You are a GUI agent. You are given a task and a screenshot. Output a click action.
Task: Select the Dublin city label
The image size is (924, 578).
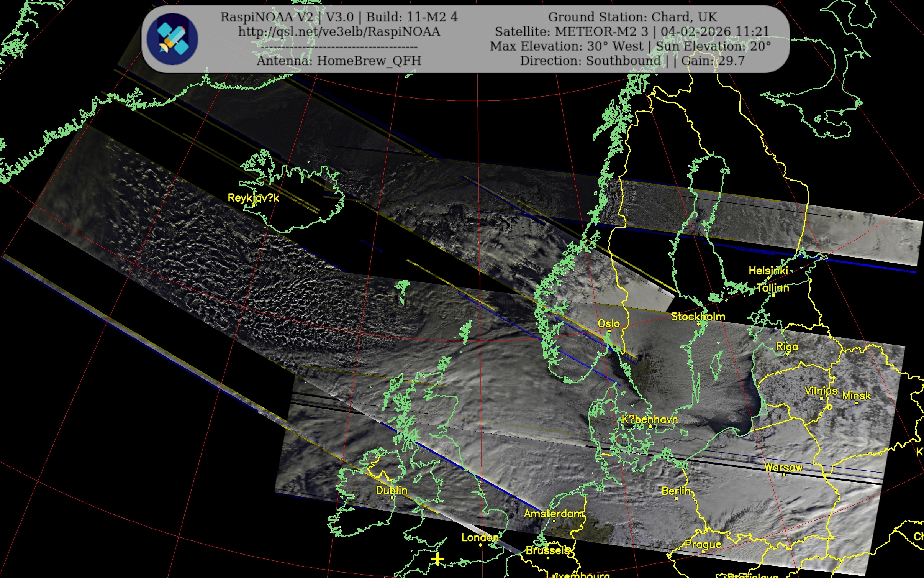392,490
